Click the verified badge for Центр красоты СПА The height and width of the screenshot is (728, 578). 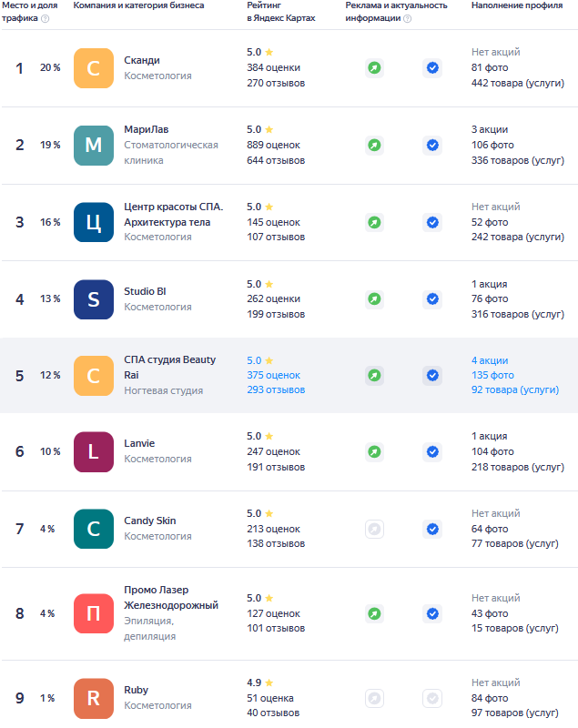tap(432, 222)
